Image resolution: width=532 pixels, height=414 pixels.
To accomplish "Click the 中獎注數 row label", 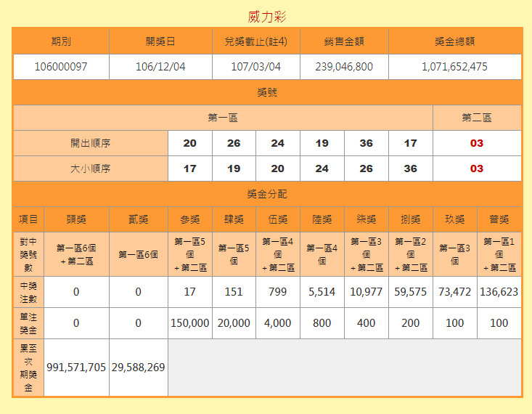I will pos(28,292).
